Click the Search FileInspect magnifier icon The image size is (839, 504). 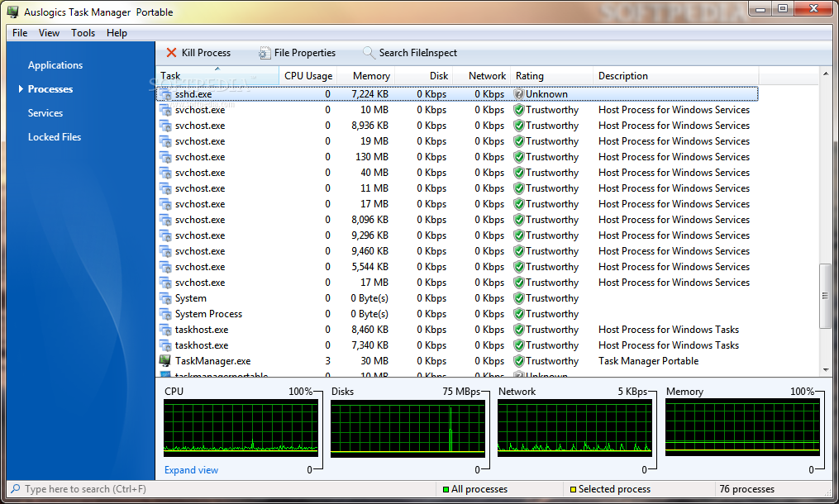[x=369, y=52]
